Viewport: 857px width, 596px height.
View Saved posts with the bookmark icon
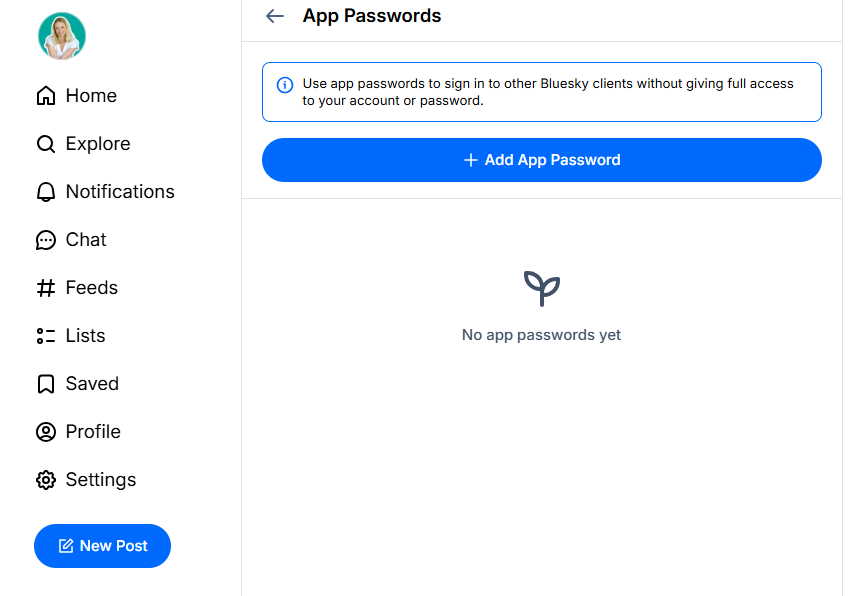click(46, 383)
